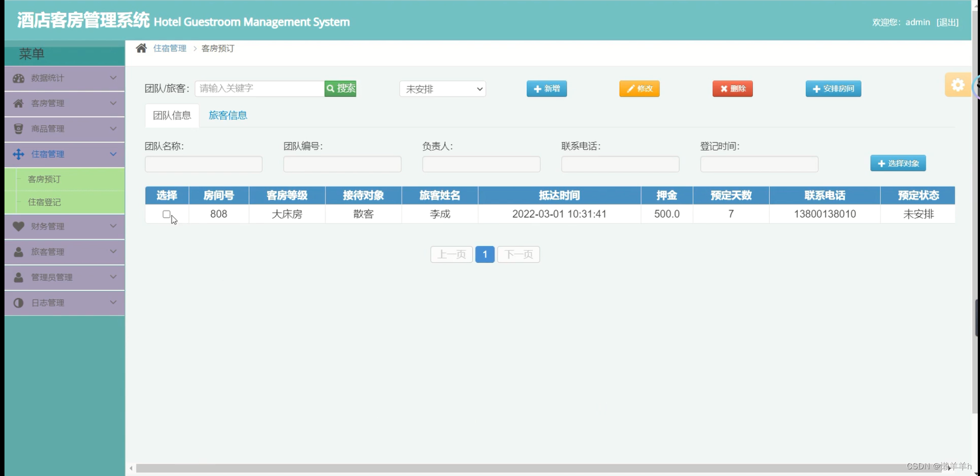Expand the 旅客管理 menu chevron

[113, 251]
